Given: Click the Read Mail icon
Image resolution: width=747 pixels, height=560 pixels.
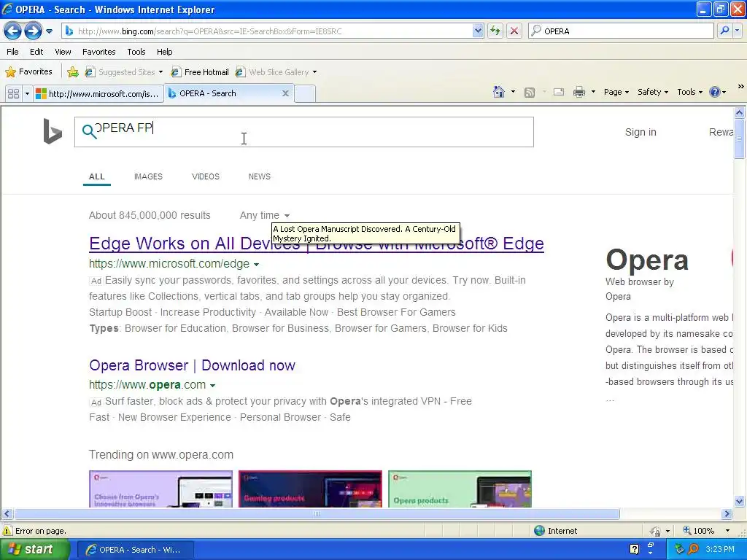Looking at the screenshot, I should tap(558, 92).
